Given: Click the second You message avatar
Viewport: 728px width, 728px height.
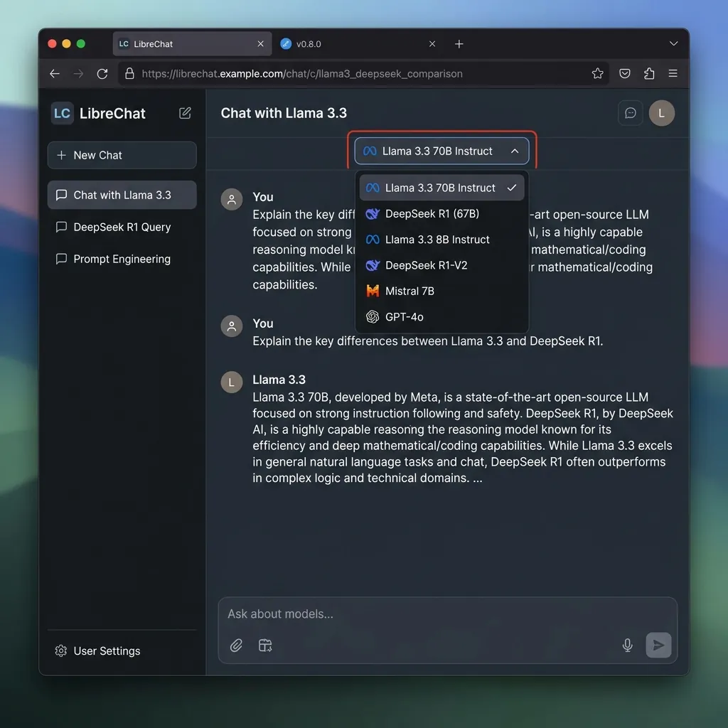Looking at the screenshot, I should click(232, 326).
